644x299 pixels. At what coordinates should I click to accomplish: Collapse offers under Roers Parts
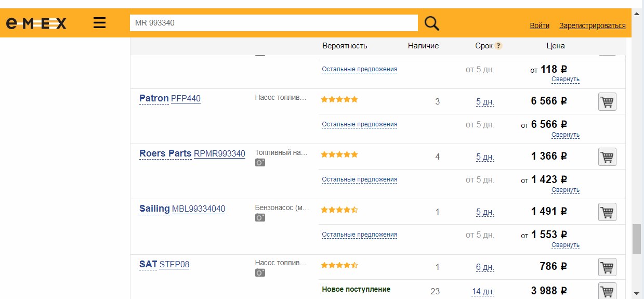tap(565, 190)
